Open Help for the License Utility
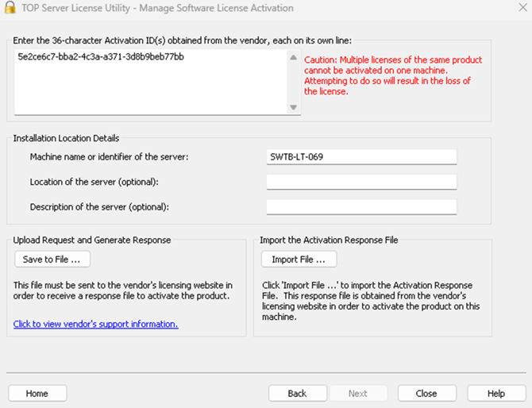Viewport: 532px width, 408px height. coord(496,393)
